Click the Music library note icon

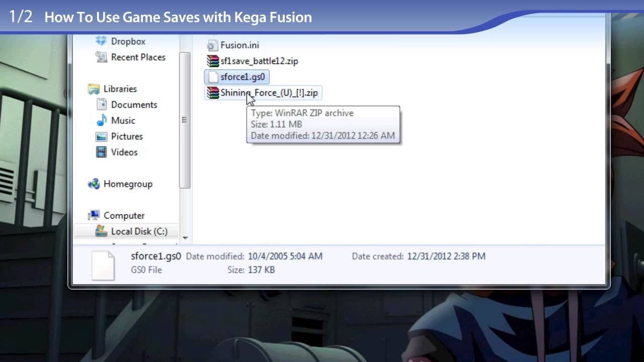pos(102,121)
